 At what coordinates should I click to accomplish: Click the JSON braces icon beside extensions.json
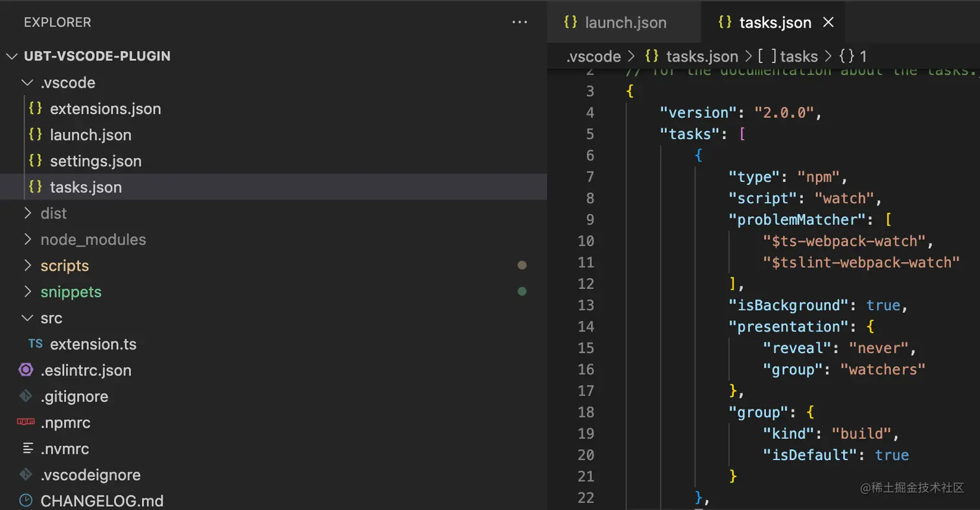(36, 109)
